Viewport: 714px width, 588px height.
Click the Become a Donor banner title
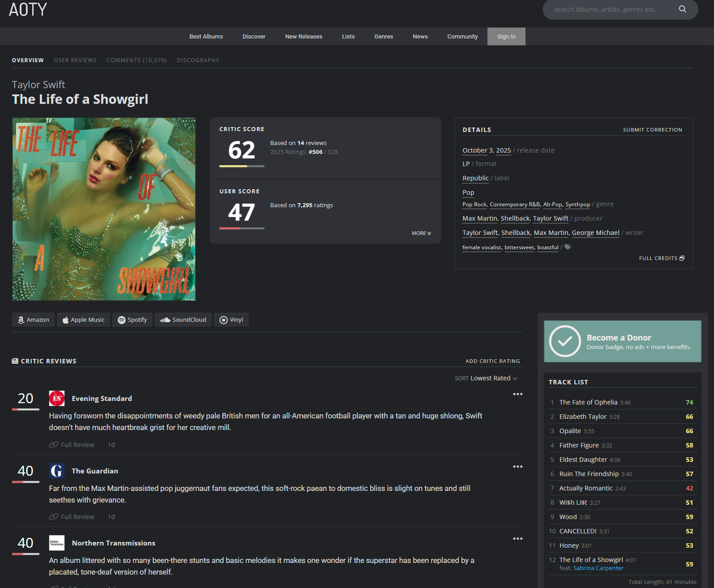coord(619,337)
